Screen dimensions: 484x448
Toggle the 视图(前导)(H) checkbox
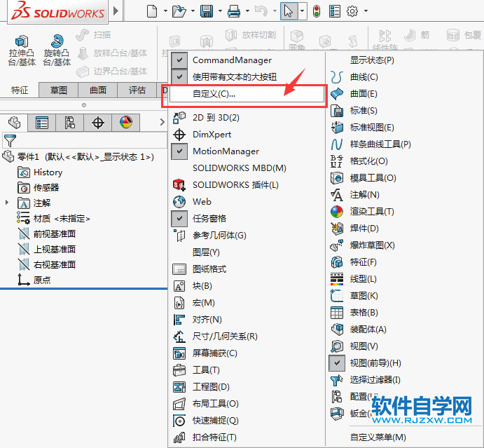(x=337, y=363)
